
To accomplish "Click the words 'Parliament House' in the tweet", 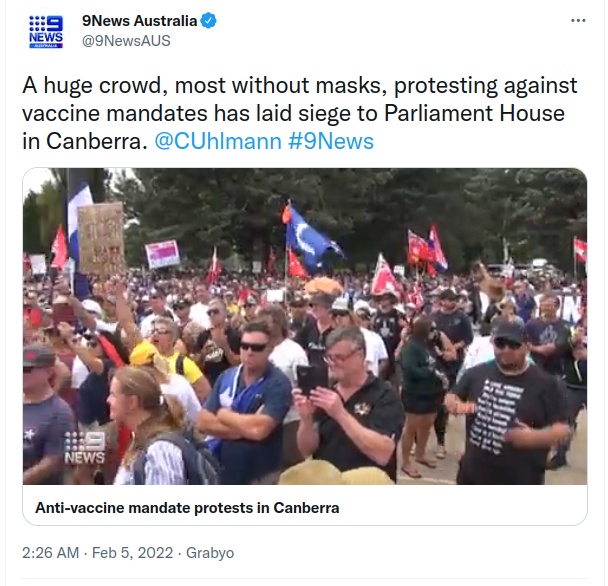I will [x=474, y=113].
